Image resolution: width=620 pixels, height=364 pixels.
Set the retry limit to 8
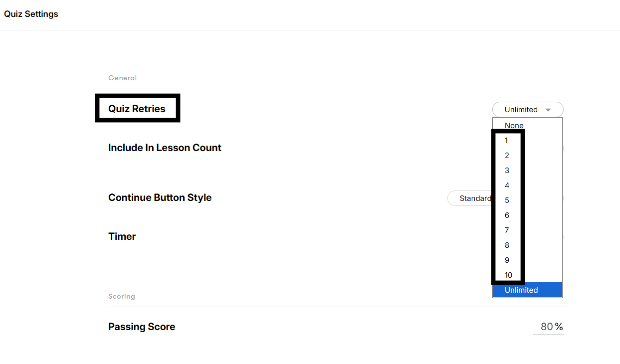[x=507, y=245]
